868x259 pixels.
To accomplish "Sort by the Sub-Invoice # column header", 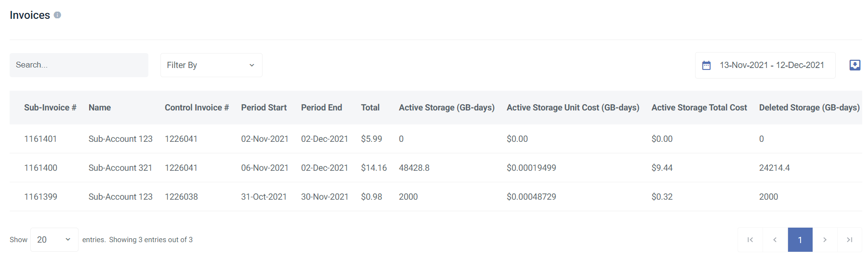I will 50,108.
